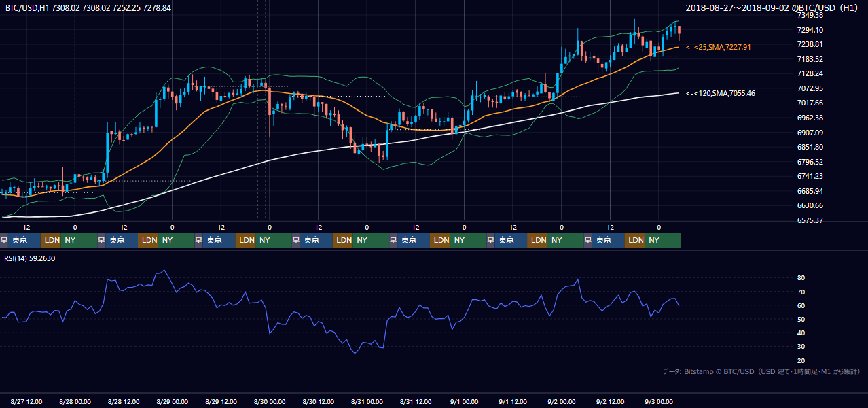Select the 9/2 00:00 time axis label
868x408 pixels.
click(x=562, y=401)
